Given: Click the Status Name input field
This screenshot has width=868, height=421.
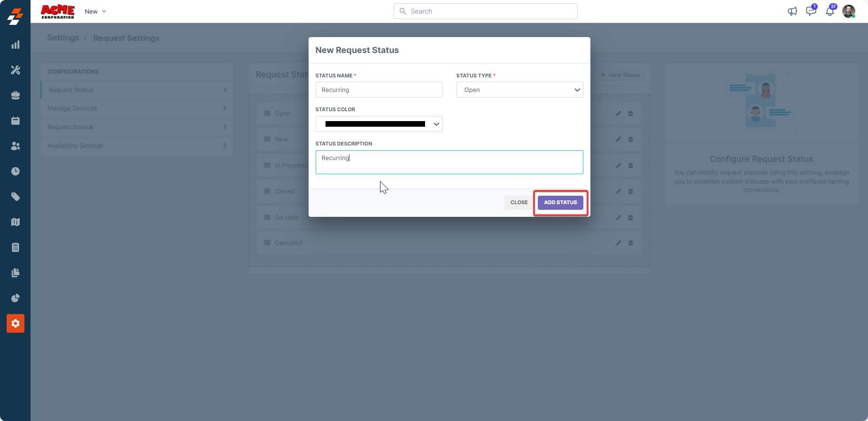Looking at the screenshot, I should pyautogui.click(x=379, y=90).
